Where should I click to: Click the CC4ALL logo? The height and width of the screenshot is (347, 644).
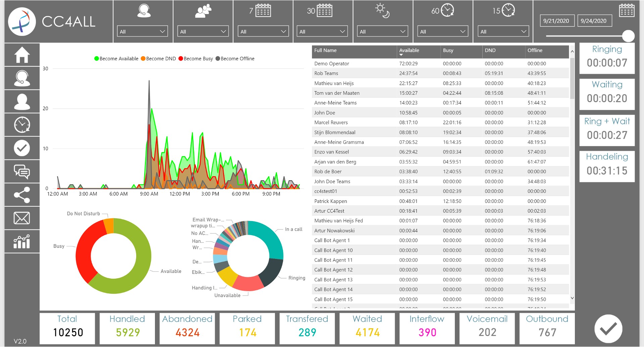point(22,21)
